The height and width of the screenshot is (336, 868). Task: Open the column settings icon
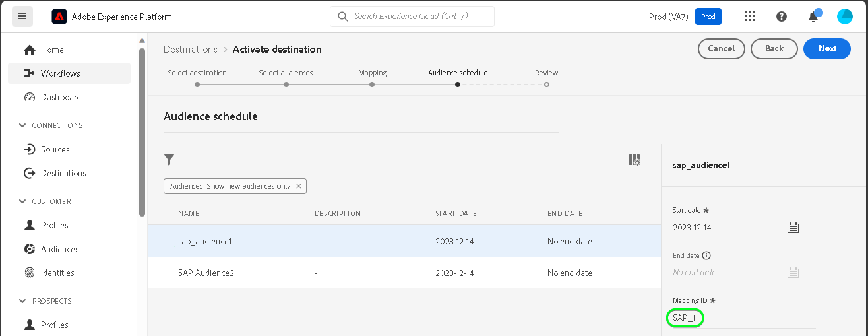pos(635,160)
